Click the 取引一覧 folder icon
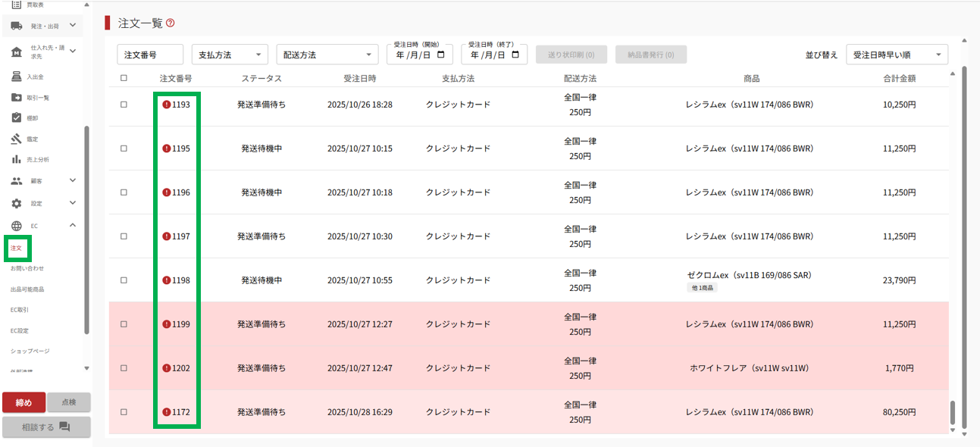 click(x=17, y=97)
